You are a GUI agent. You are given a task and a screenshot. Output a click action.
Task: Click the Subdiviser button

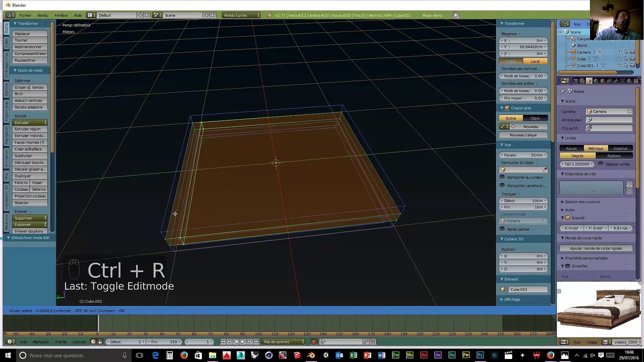point(30,156)
